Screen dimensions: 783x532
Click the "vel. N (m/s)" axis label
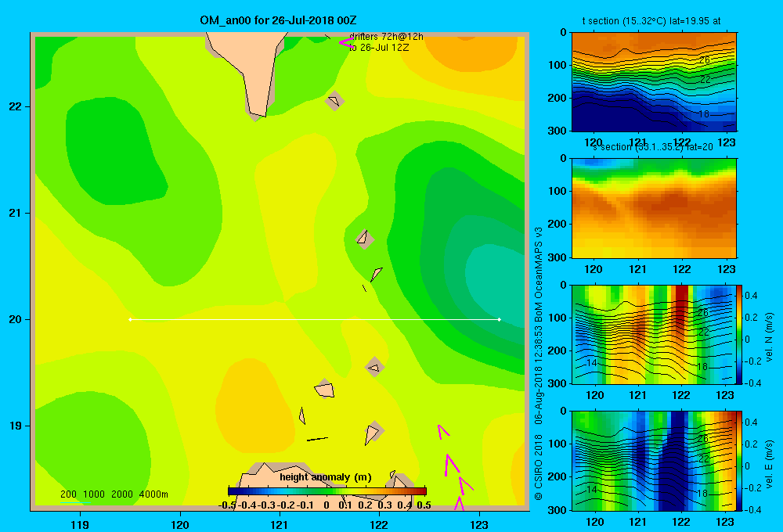point(769,337)
